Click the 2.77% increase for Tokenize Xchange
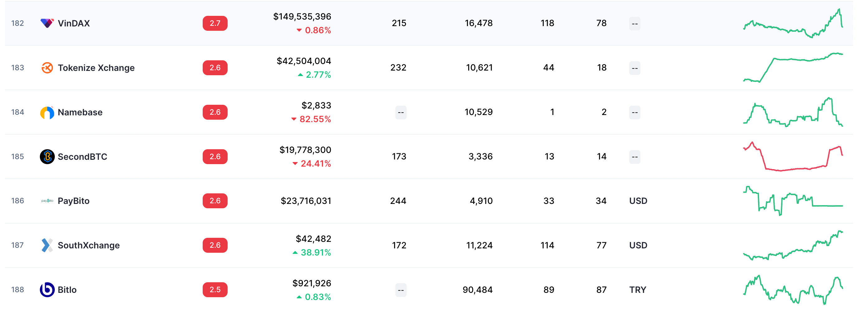 pos(314,75)
